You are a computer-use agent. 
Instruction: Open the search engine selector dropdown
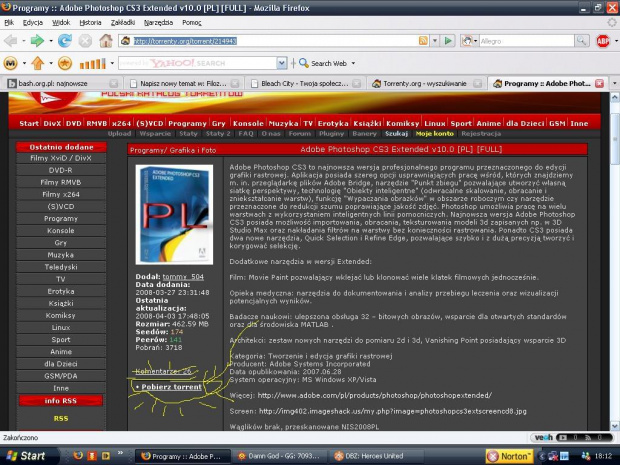tap(475, 41)
